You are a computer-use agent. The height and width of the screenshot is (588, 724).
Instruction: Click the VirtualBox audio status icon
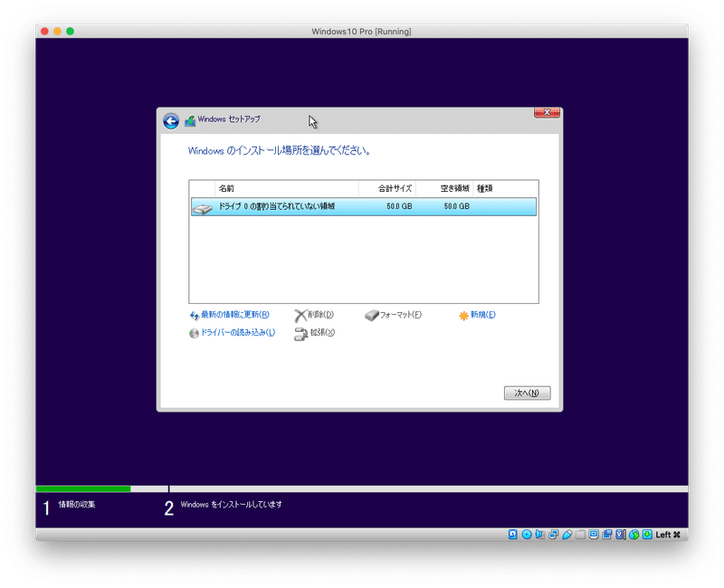point(538,534)
